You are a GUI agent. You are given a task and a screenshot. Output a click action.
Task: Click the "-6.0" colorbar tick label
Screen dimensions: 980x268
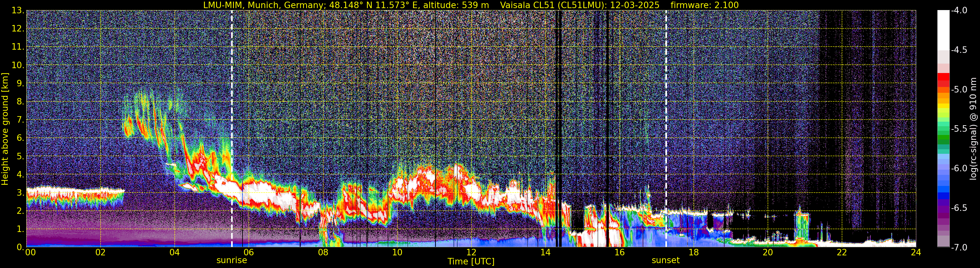[959, 168]
